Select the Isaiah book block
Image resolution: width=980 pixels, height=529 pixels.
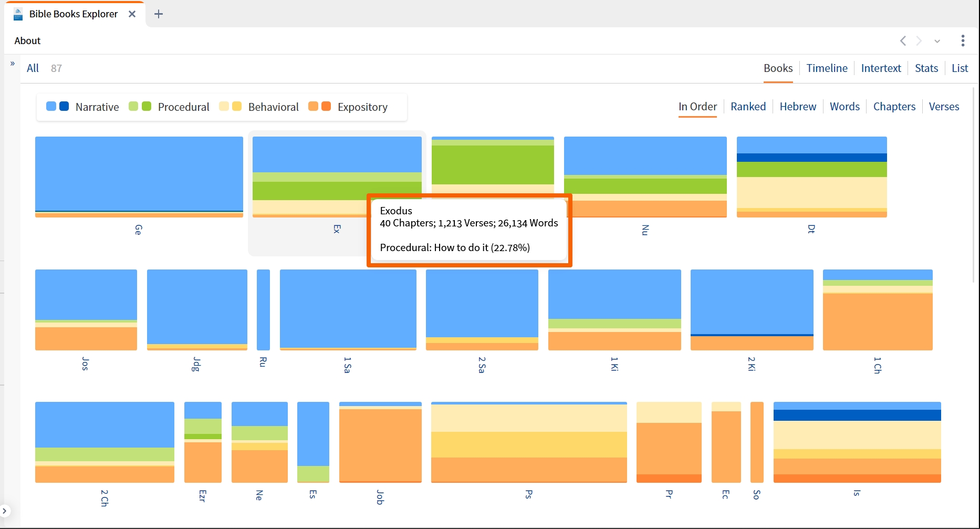click(x=857, y=442)
